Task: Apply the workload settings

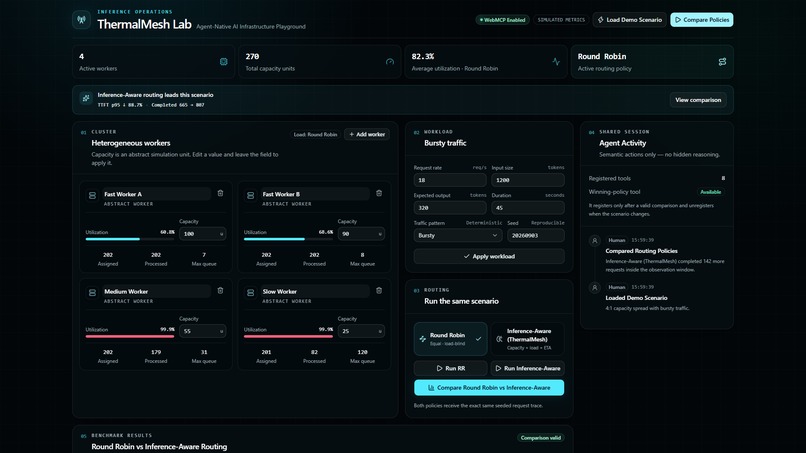Action: pos(489,256)
